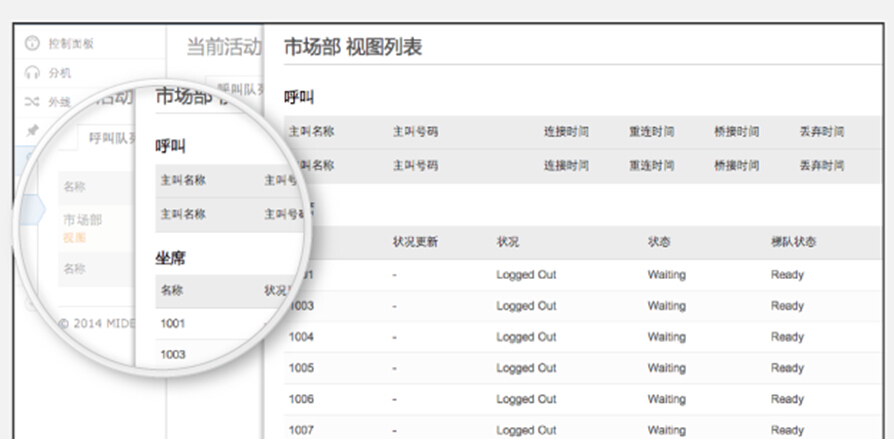Open the 分机 sidebar menu item
This screenshot has width=894, height=443.
point(60,73)
